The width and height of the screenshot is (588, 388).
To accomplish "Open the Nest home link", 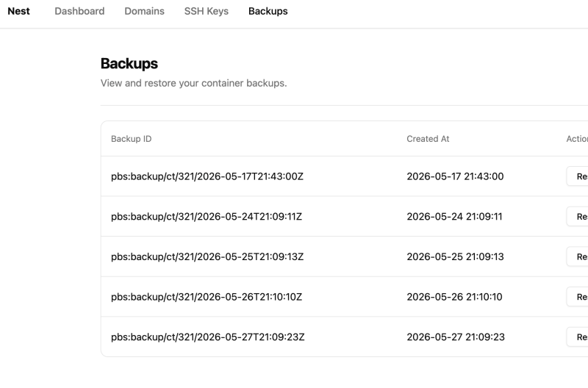I will (x=19, y=11).
